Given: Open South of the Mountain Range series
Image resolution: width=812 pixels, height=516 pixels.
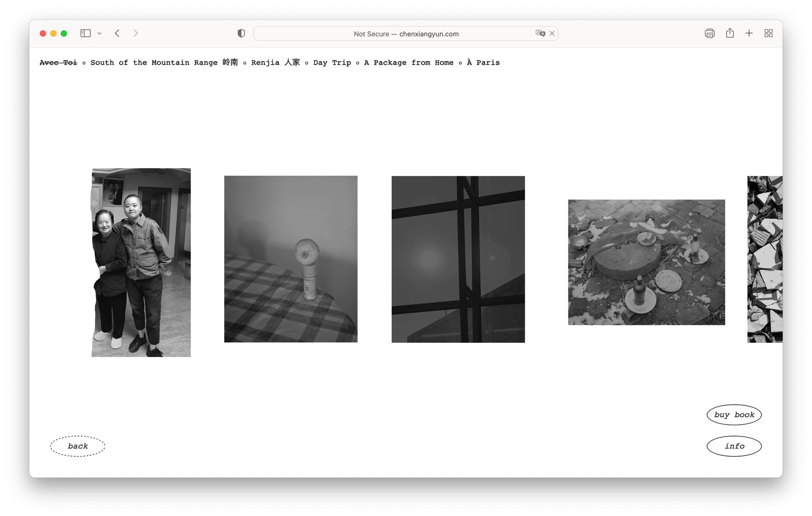Looking at the screenshot, I should pyautogui.click(x=164, y=63).
